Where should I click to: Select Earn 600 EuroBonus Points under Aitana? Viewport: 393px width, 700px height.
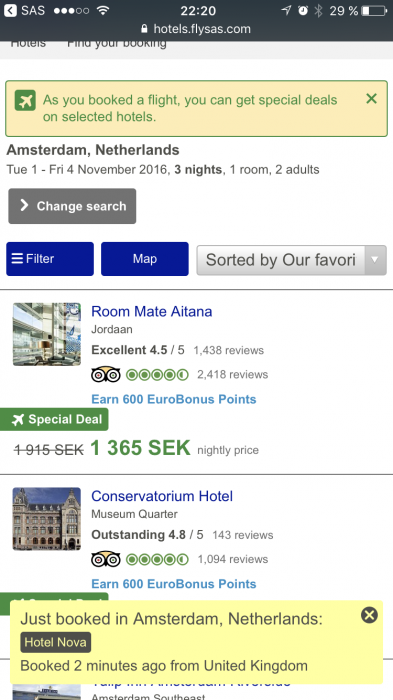174,399
